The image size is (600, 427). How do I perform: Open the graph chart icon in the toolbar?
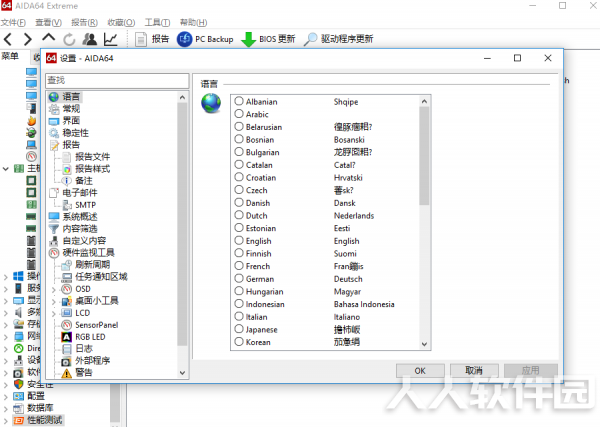111,39
